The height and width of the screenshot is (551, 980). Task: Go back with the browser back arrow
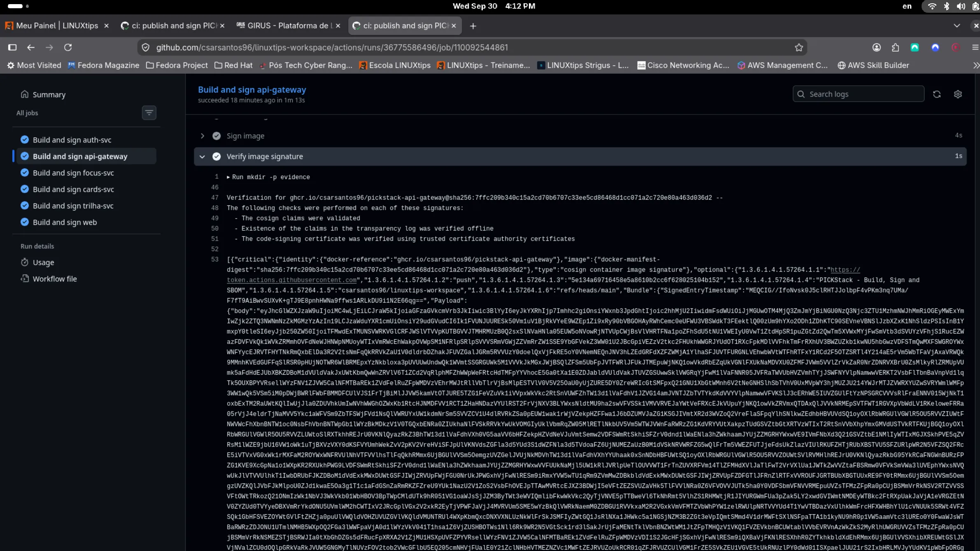30,47
